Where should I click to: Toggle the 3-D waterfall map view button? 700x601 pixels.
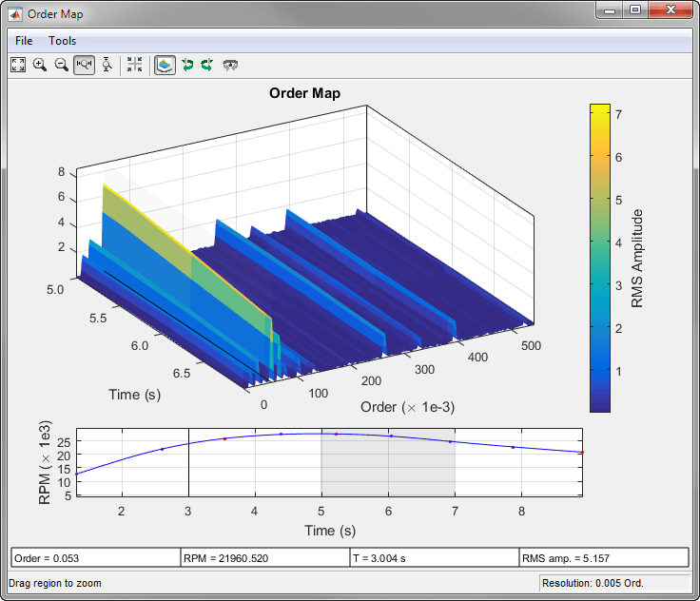[x=165, y=66]
